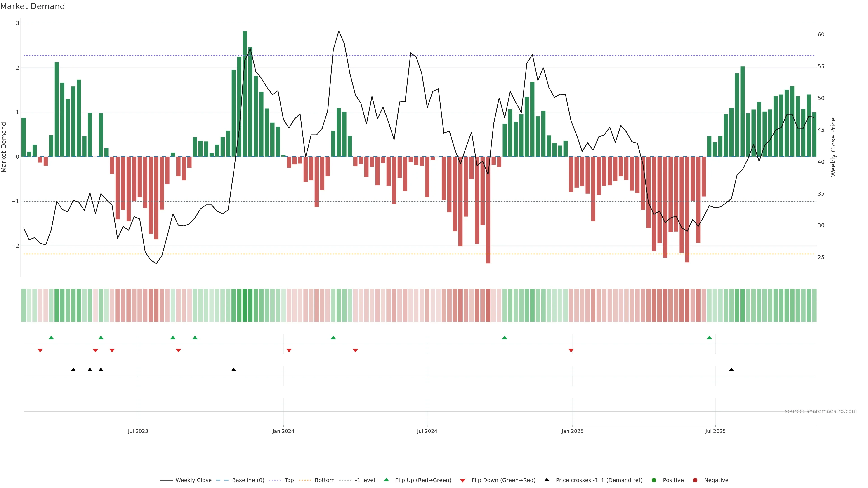Screen dimensions: 868x488
Task: Click the Jan 2024 x-axis label
Action: click(x=283, y=431)
